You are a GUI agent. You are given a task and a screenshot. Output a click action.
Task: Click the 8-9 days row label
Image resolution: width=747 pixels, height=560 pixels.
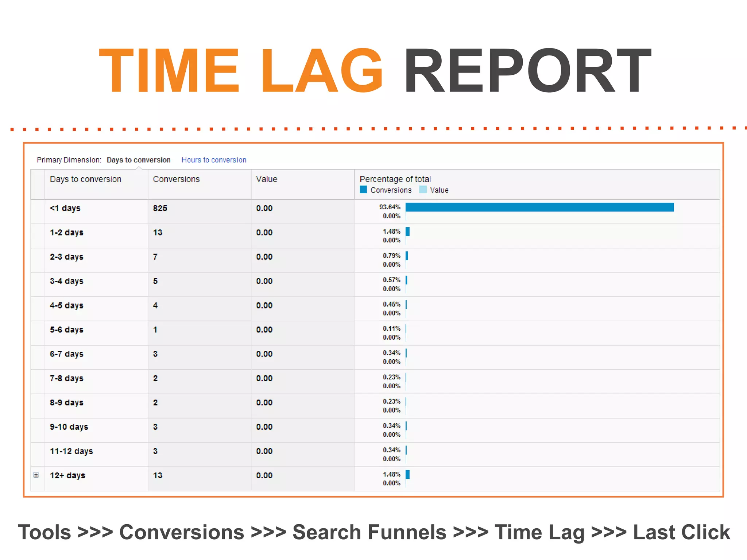click(66, 402)
